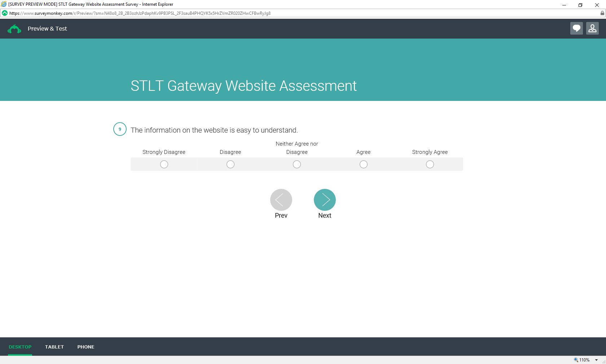This screenshot has width=606, height=364.
Task: Click the padlock security icon in address bar
Action: [602, 13]
